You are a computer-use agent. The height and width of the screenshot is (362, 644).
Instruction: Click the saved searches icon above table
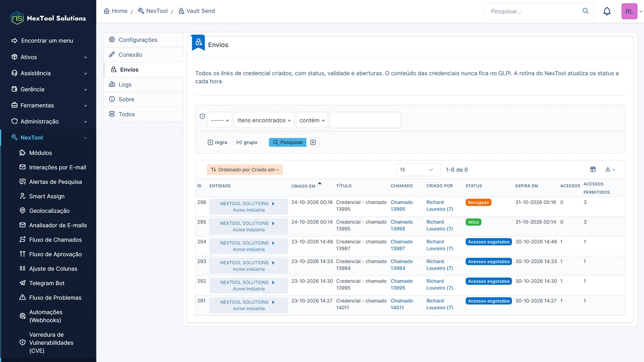593,169
